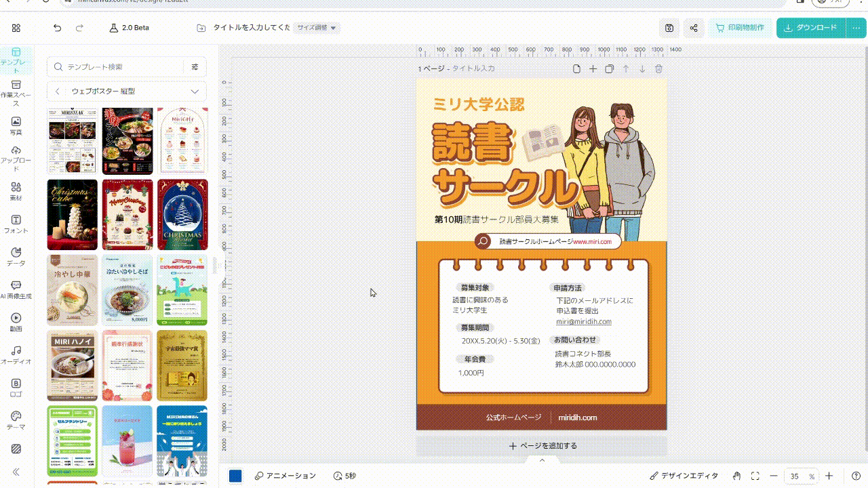Click the page title タイトル入力 field
Screen dimensions: 868x488
(x=473, y=68)
